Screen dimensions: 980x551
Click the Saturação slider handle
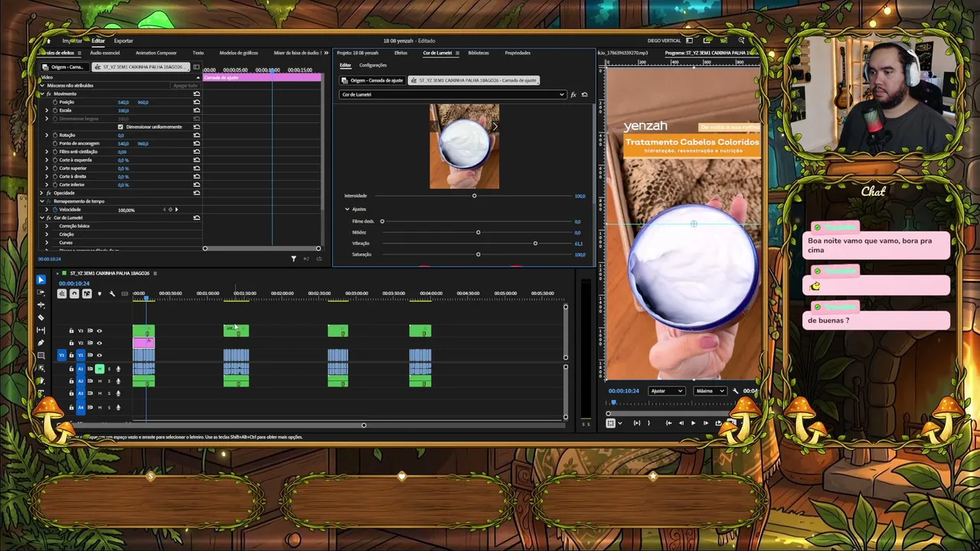(x=479, y=254)
